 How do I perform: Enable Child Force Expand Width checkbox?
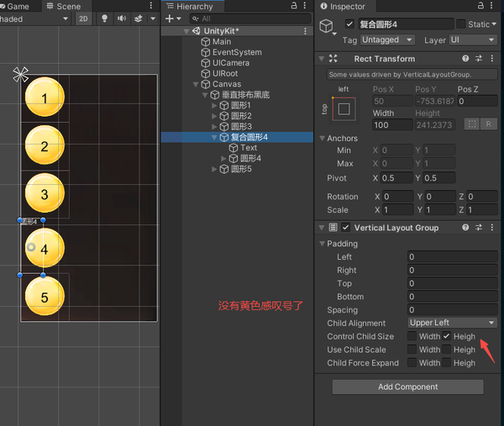click(412, 362)
